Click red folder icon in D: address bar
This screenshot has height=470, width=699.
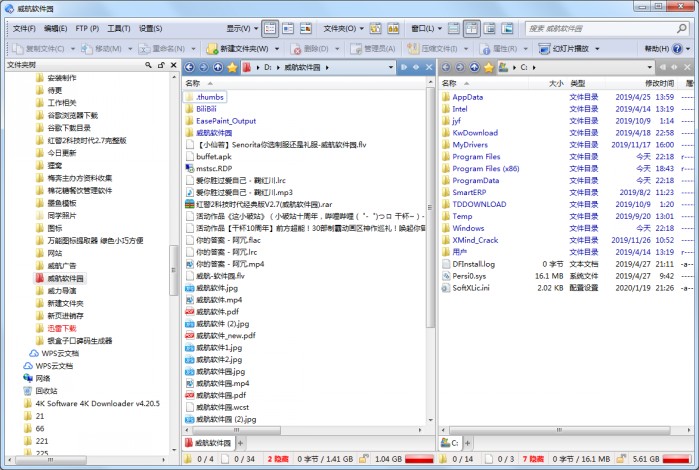tap(247, 67)
